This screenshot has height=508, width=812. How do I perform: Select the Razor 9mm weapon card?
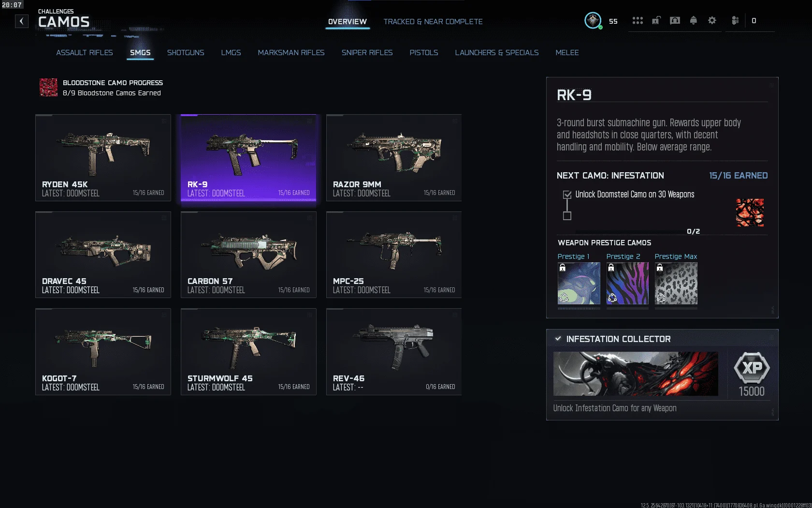394,158
